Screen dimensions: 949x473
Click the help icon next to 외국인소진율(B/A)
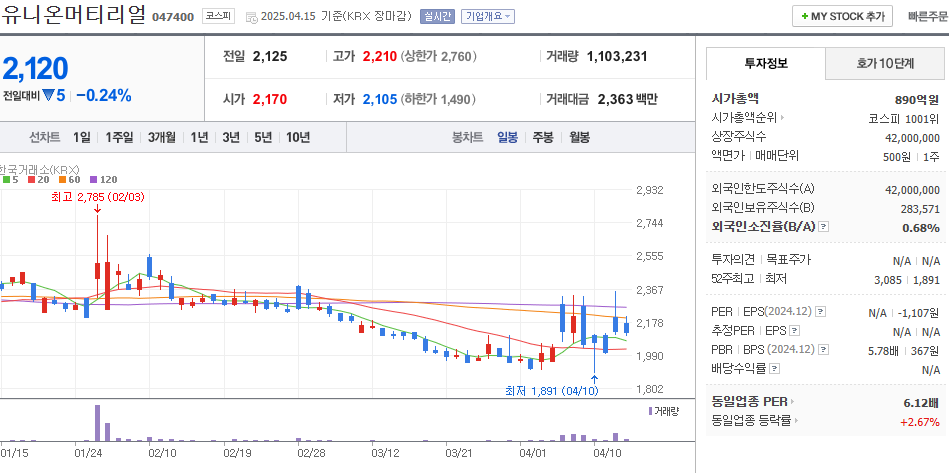823,227
